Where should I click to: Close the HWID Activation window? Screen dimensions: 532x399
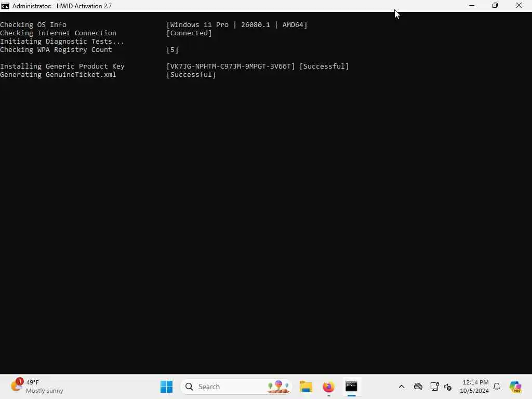[519, 6]
